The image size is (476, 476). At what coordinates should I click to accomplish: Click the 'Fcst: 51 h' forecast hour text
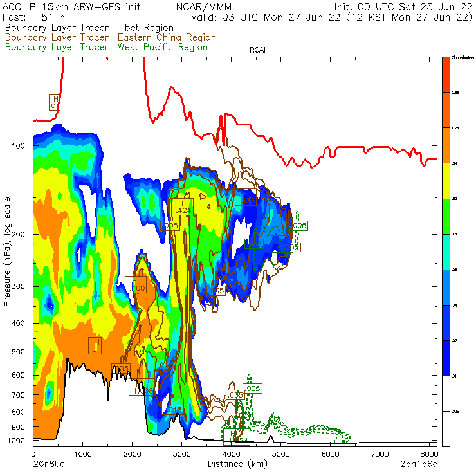33,17
